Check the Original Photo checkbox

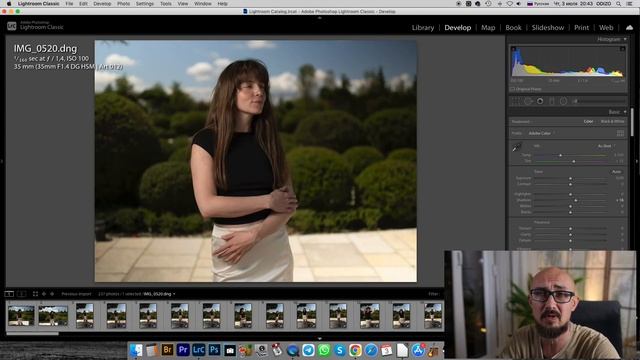(512, 89)
